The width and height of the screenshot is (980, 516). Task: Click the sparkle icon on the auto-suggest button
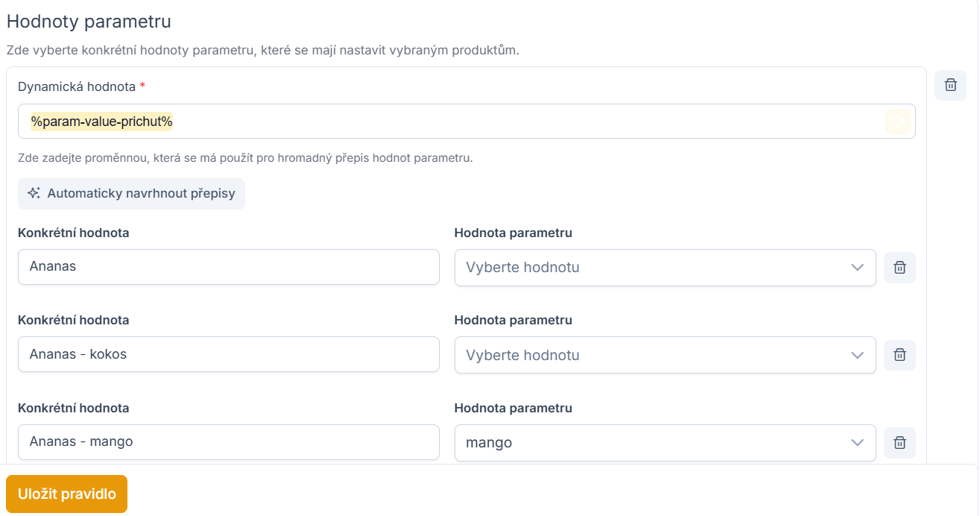coord(34,194)
